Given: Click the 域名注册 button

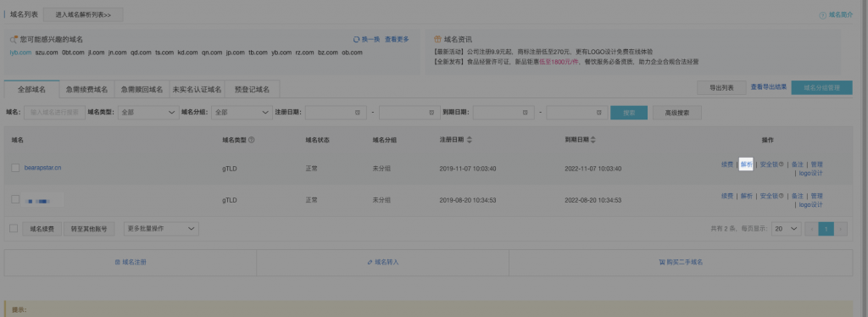Looking at the screenshot, I should point(130,262).
